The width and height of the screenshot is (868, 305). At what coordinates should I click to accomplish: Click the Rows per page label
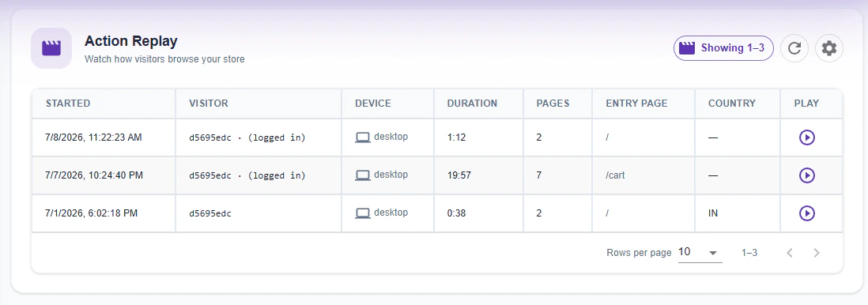coord(639,253)
